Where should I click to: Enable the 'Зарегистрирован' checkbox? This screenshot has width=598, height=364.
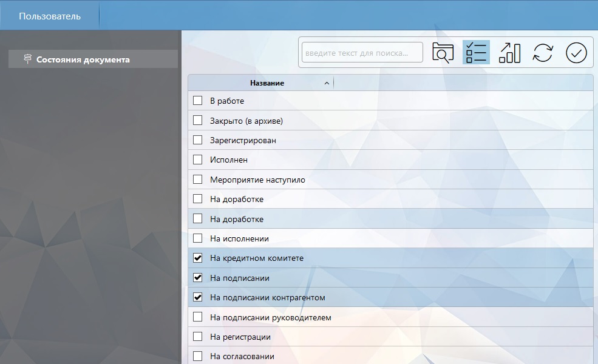pyautogui.click(x=197, y=140)
